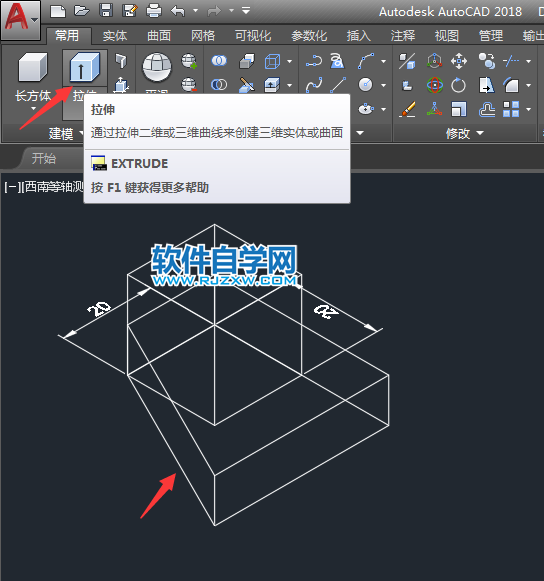
Task: Open the redo history dropdown arrow
Action: pyautogui.click(x=231, y=11)
